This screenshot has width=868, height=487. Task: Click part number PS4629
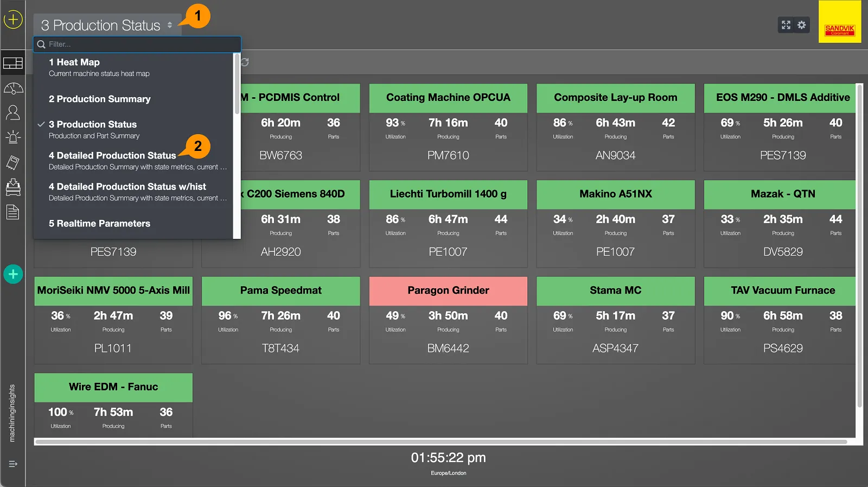783,348
